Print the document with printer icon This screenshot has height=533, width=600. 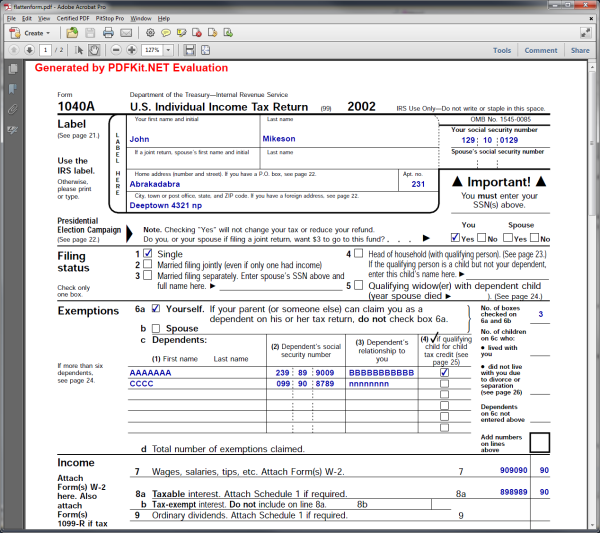pyautogui.click(x=108, y=33)
